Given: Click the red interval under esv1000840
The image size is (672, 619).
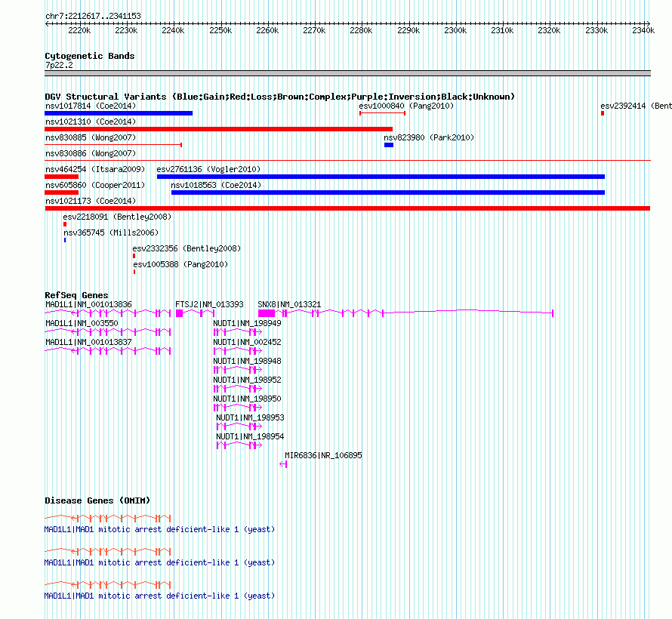Looking at the screenshot, I should pyautogui.click(x=382, y=113).
